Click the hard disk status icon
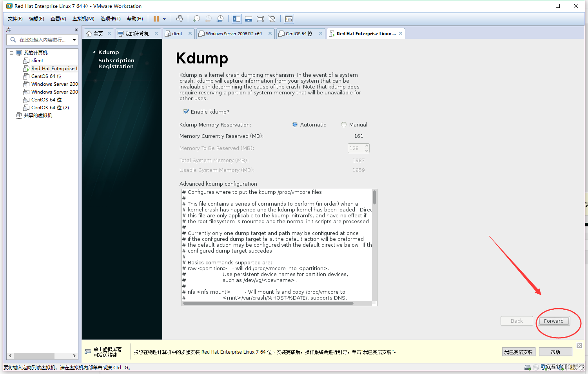588x374 pixels. (528, 367)
